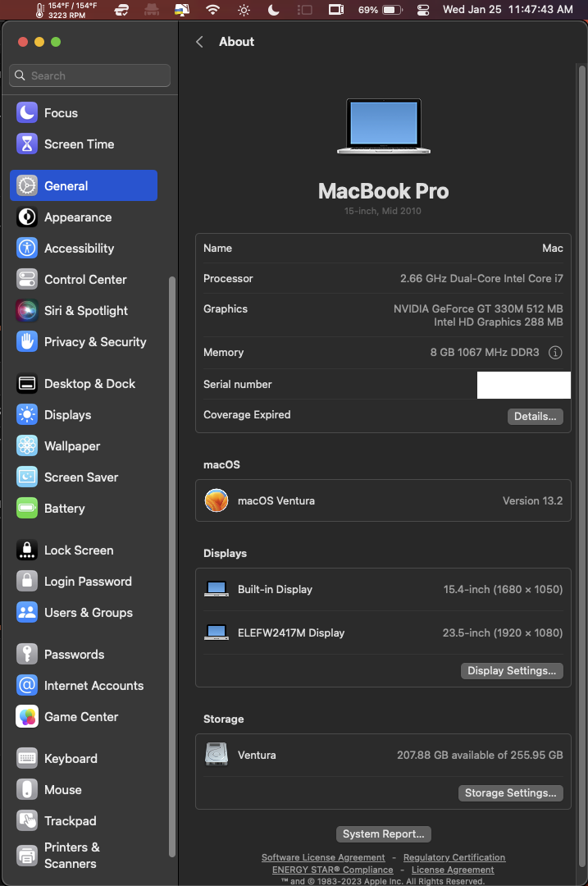Open the Battery icon in sidebar
The width and height of the screenshot is (588, 886).
[26, 508]
